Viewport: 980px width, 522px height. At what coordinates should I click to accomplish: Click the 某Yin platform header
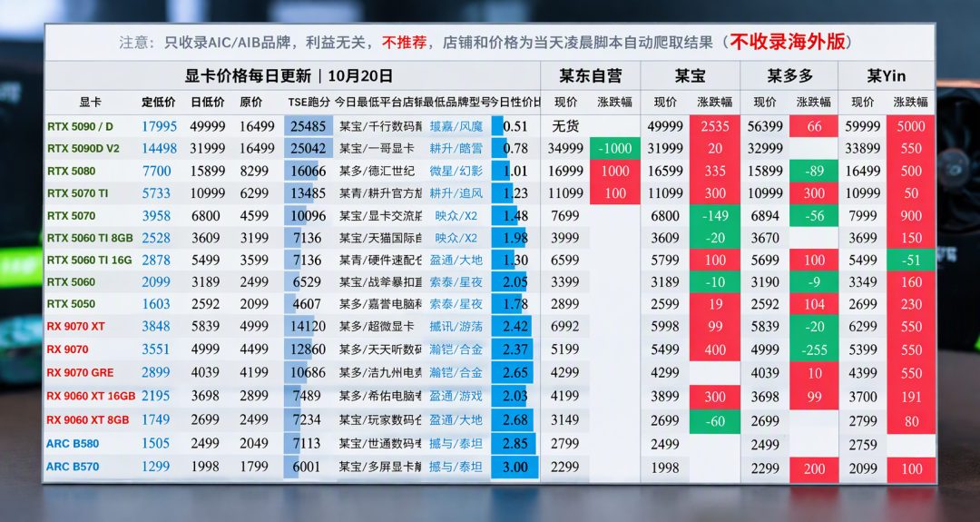click(887, 76)
